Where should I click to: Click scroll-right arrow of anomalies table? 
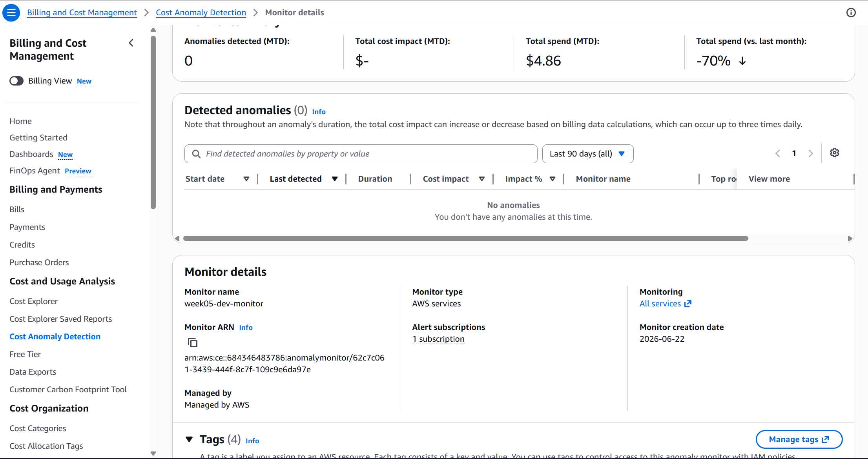[x=850, y=239]
